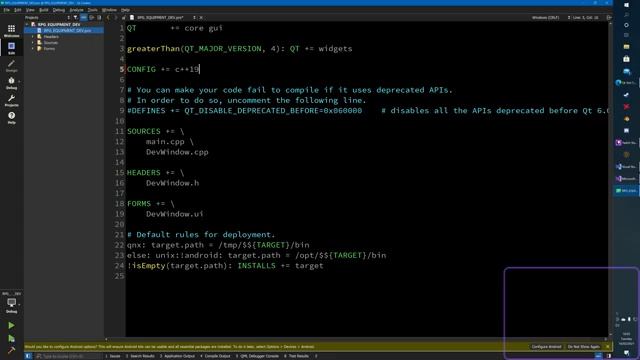The image size is (640, 360).
Task: Toggle left sidebar visibility button
Action: [x=28, y=356]
